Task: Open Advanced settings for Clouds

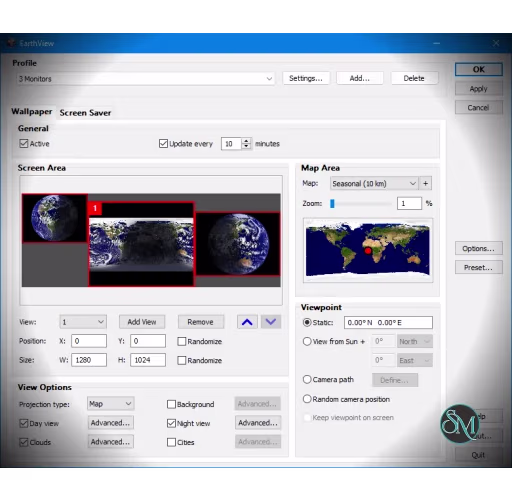Action: point(111,442)
